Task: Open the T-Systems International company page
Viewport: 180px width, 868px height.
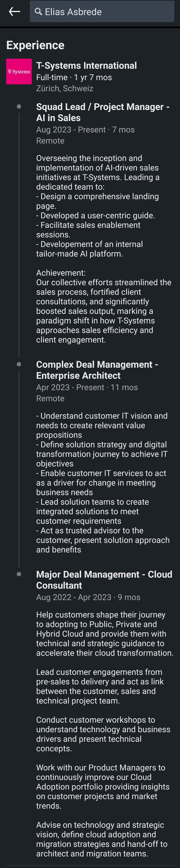Action: (x=86, y=66)
